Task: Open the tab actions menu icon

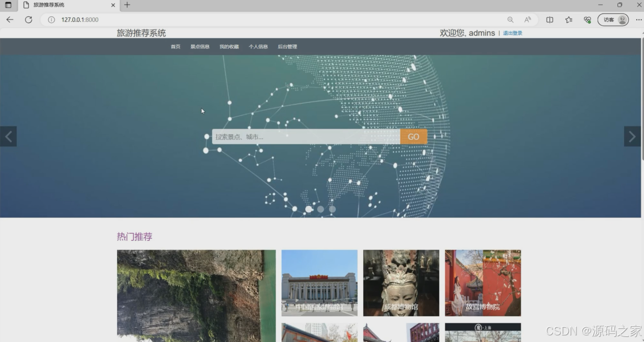Action: (x=8, y=5)
